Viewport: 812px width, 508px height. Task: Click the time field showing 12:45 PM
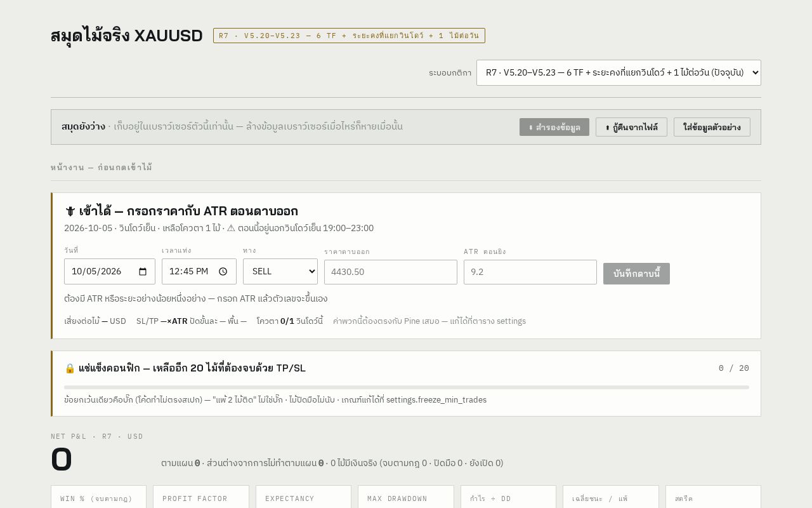[199, 271]
